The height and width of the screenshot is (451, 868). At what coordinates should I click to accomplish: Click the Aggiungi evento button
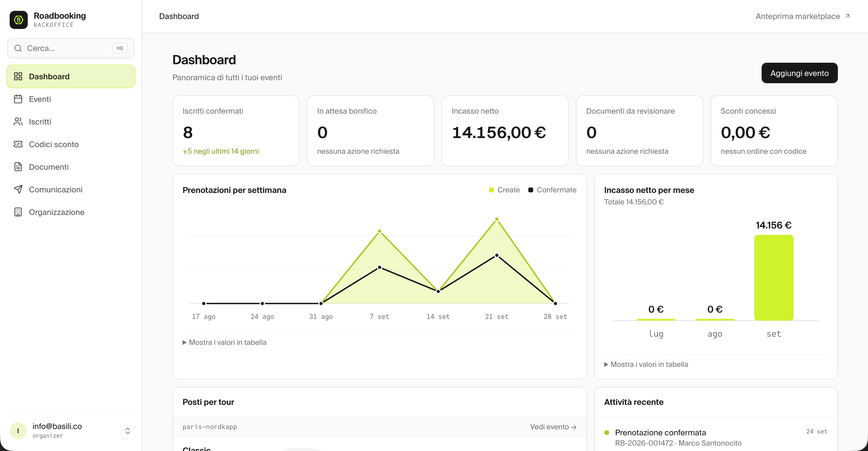point(799,73)
